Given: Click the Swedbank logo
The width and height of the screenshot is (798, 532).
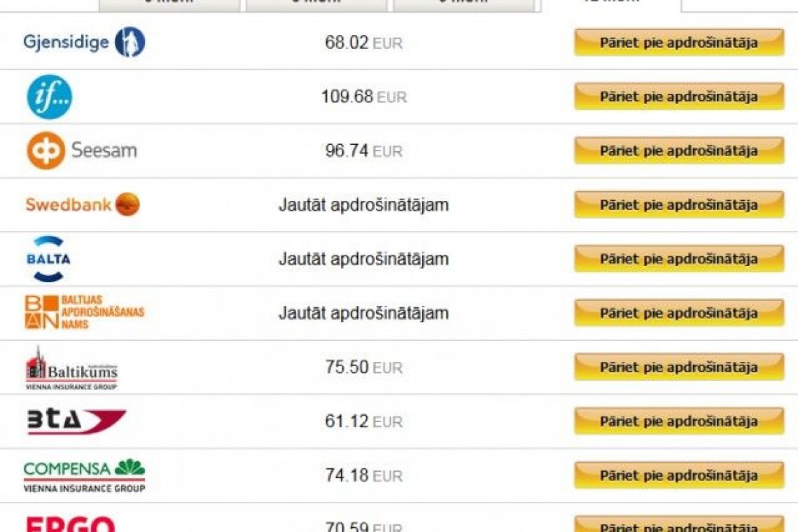Looking at the screenshot, I should (x=83, y=204).
